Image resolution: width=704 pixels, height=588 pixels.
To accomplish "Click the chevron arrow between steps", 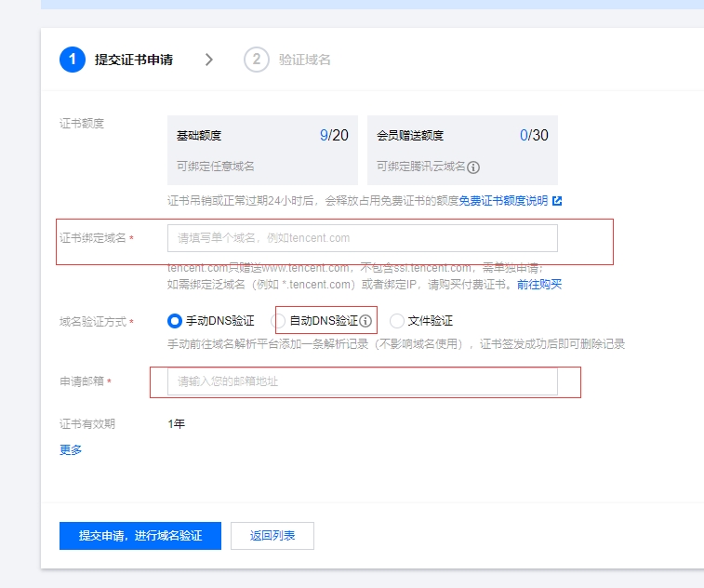I will 209,60.
